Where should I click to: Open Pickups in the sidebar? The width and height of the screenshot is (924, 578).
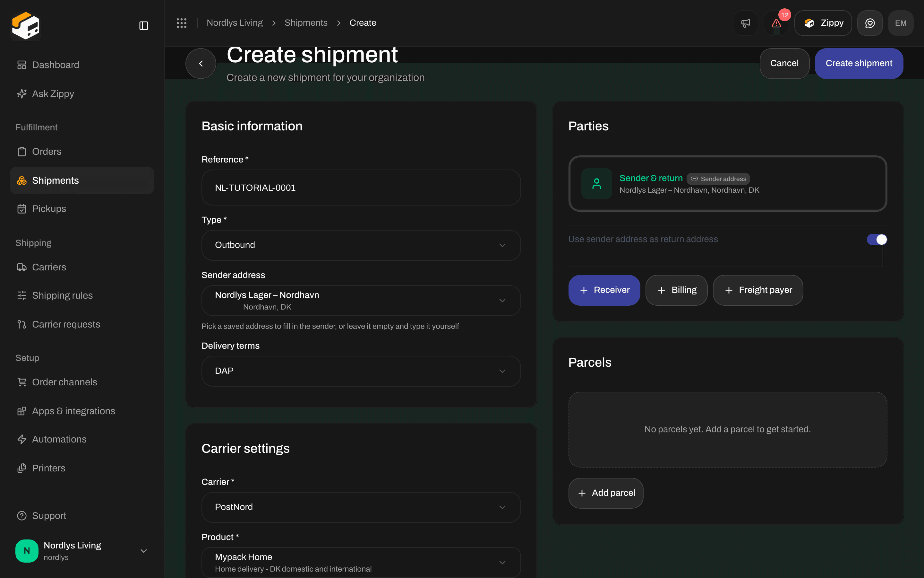tap(82, 209)
